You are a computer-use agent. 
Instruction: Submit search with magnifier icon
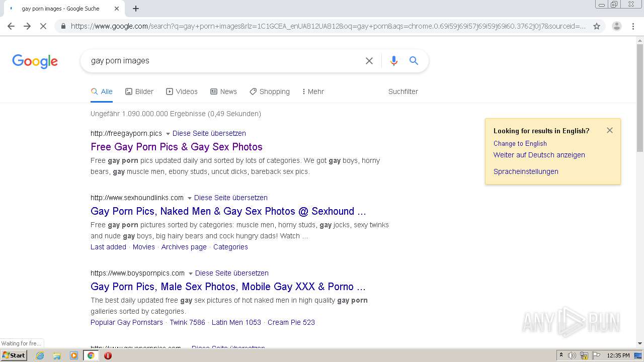click(x=414, y=61)
